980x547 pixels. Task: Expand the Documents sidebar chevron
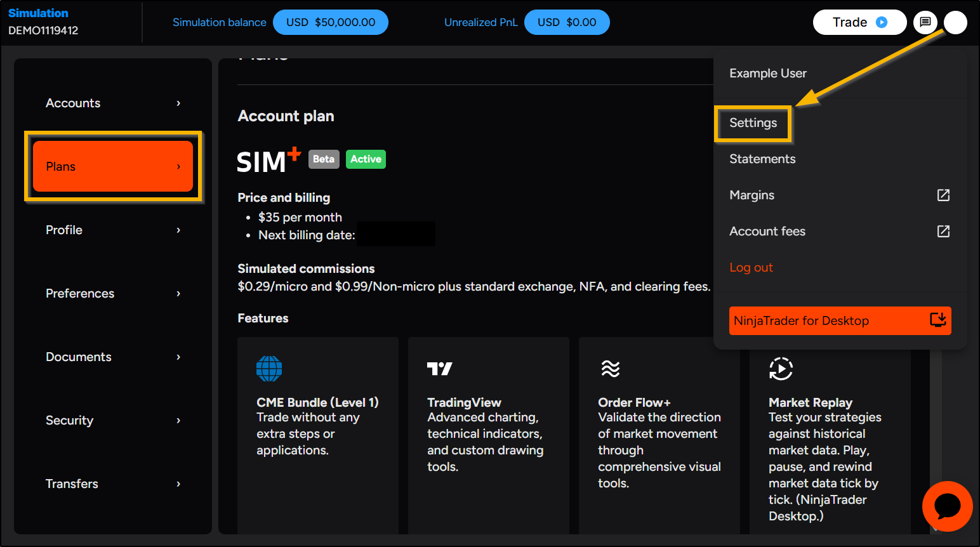coord(178,357)
